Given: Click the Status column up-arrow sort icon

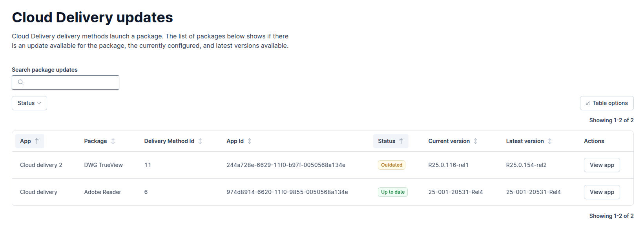Looking at the screenshot, I should click(401, 141).
